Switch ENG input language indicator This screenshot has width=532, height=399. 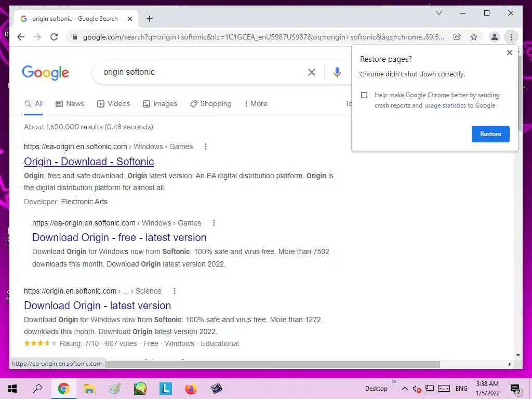461,389
